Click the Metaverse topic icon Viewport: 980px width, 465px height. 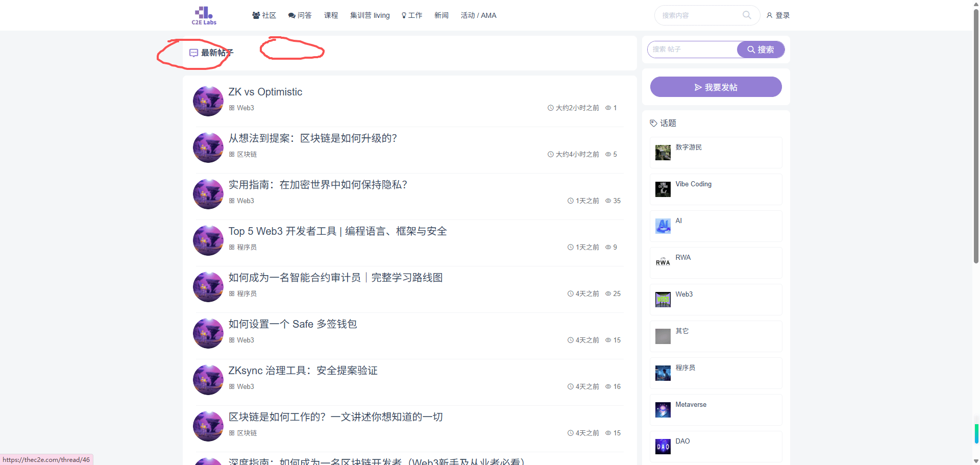(663, 410)
